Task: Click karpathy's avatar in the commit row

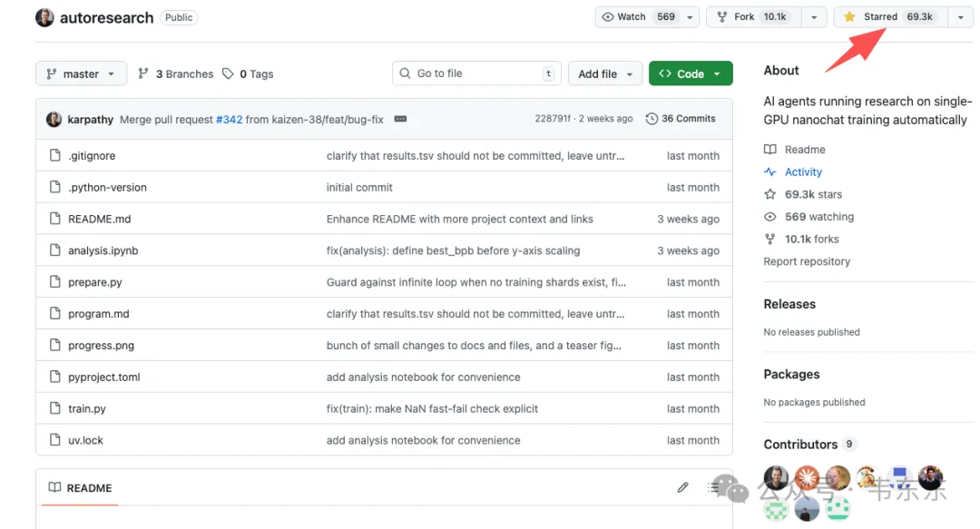Action: 54,119
